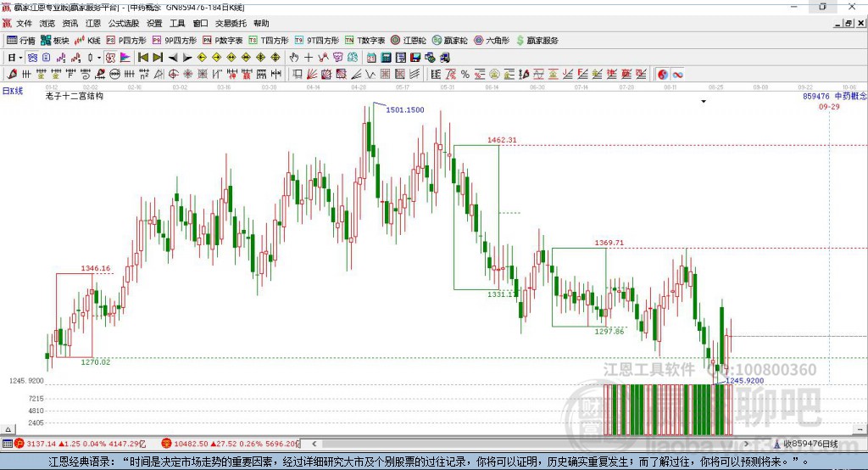Open the 江恩 menu
This screenshot has width=868, height=470.
point(93,23)
